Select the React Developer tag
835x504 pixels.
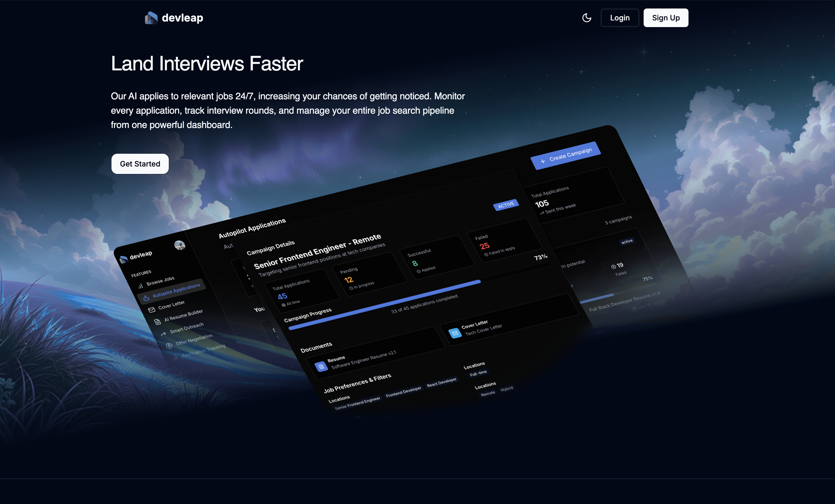pos(442,382)
